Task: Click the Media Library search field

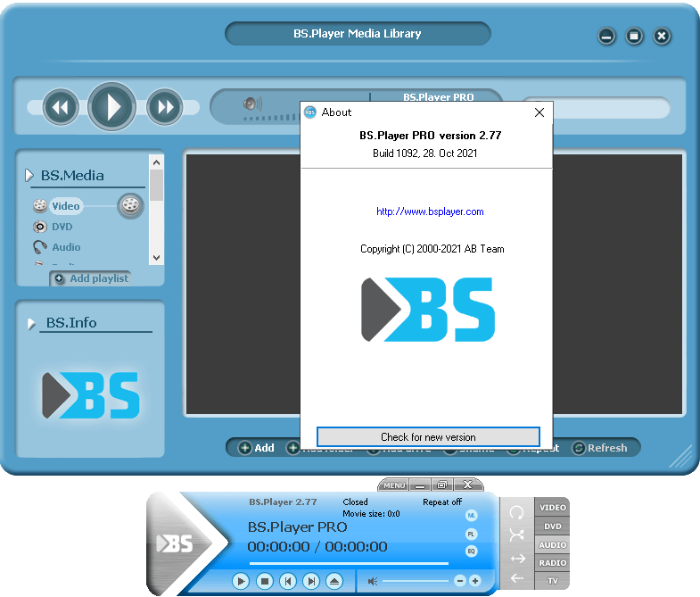Action: [x=612, y=108]
